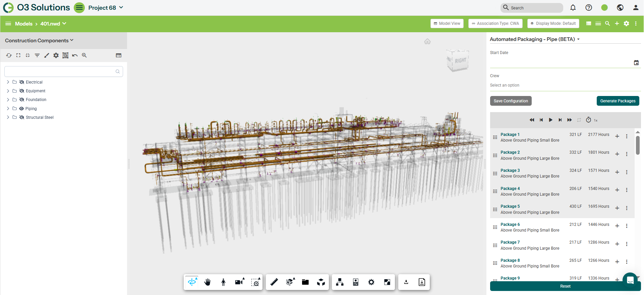
Task: Click the home view icon above model
Action: pyautogui.click(x=427, y=41)
